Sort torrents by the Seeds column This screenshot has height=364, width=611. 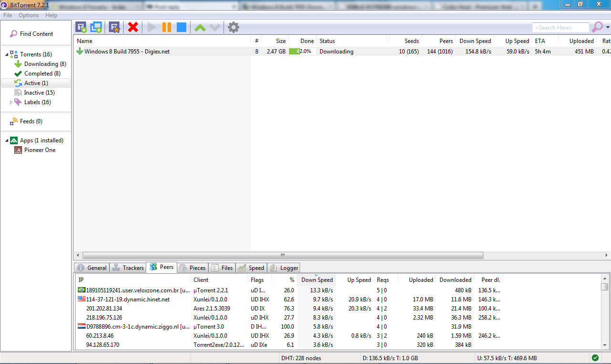point(405,41)
